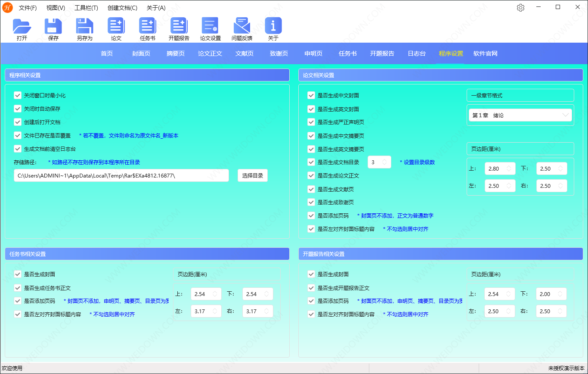Click thesis right margin stepper next to 右
The width and height of the screenshot is (588, 374).
551,186
